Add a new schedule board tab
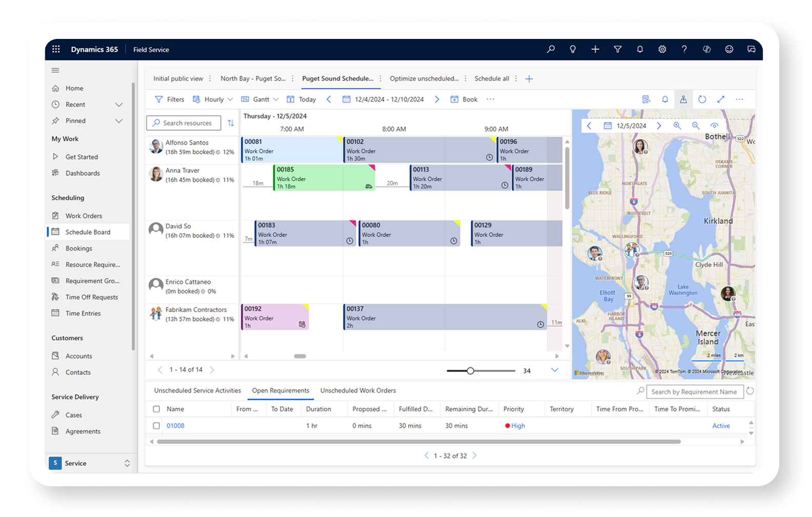Image resolution: width=812 pixels, height=517 pixels. pos(529,78)
